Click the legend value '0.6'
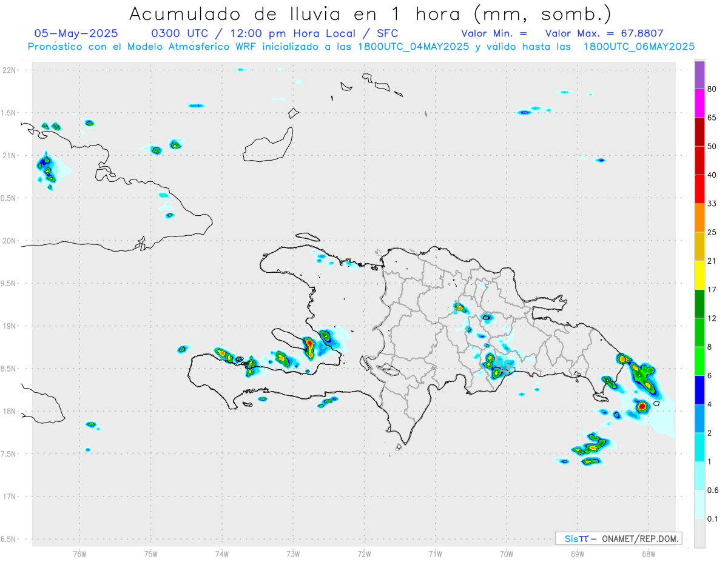Viewport: 728px width, 562px height. tap(713, 490)
